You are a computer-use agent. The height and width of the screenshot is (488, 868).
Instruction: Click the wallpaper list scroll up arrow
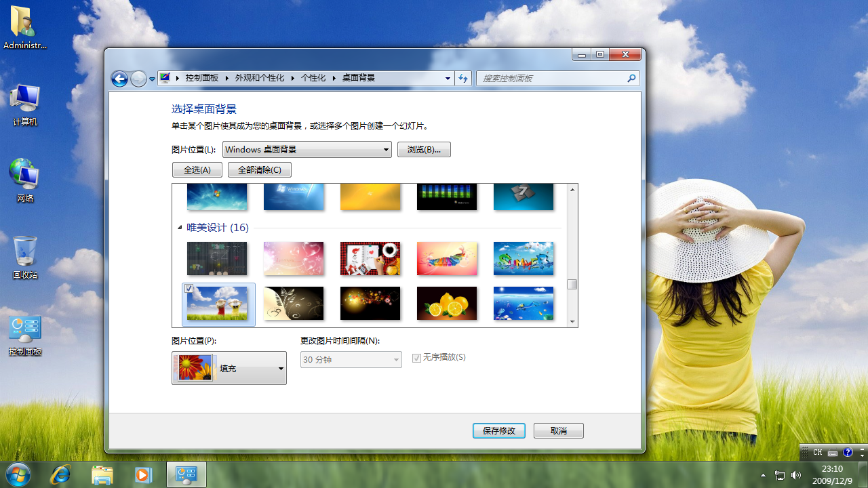tap(572, 190)
